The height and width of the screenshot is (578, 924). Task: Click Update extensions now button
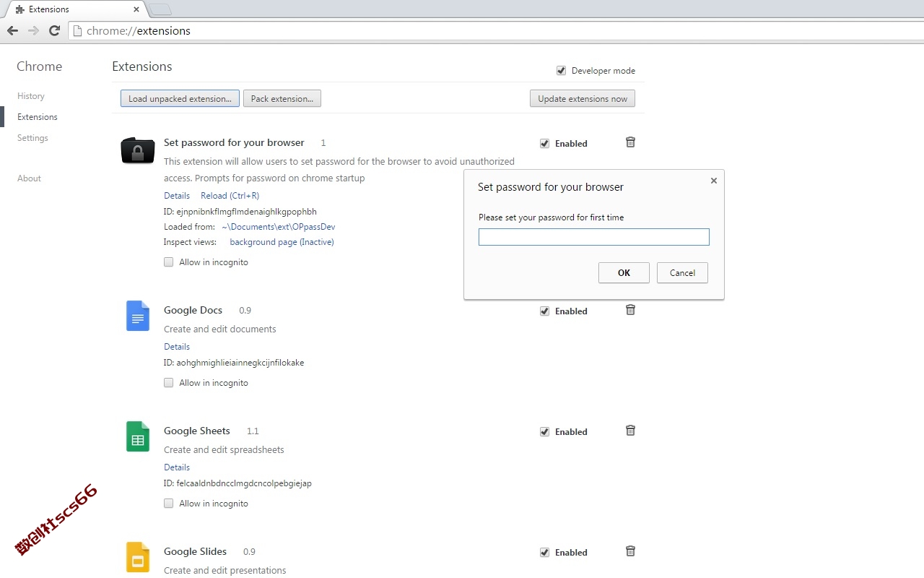tap(583, 99)
